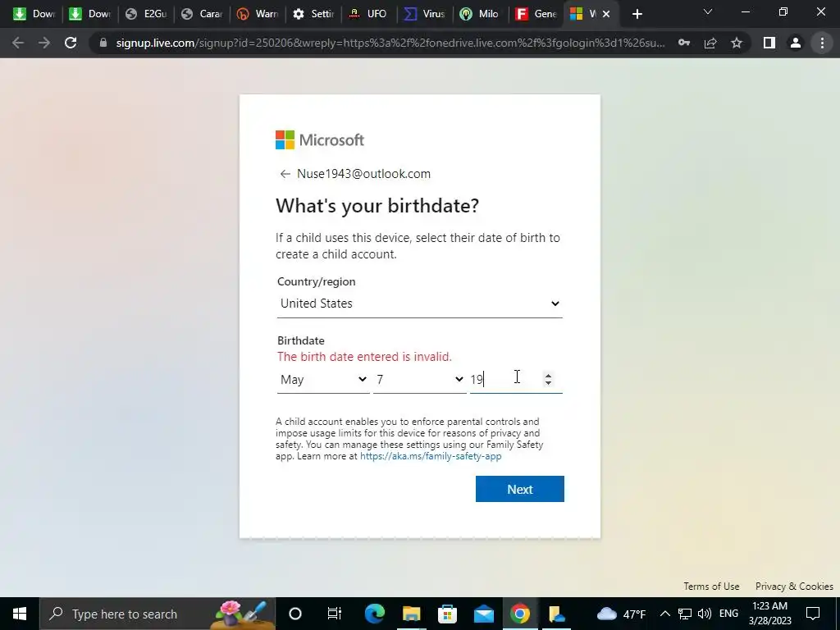Open Task View on the taskbar
The image size is (840, 630).
coord(335,614)
